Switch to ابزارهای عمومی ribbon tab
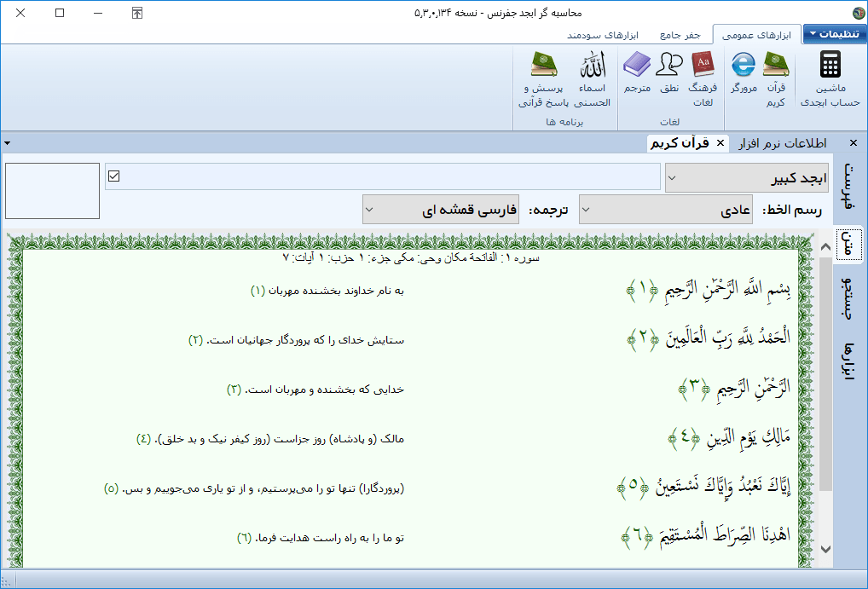 pyautogui.click(x=757, y=35)
